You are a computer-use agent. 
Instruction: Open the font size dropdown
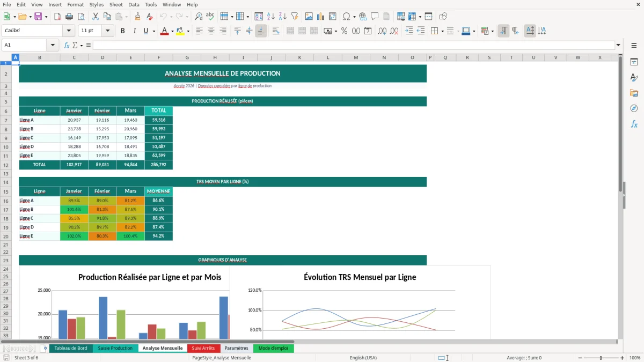click(x=108, y=31)
